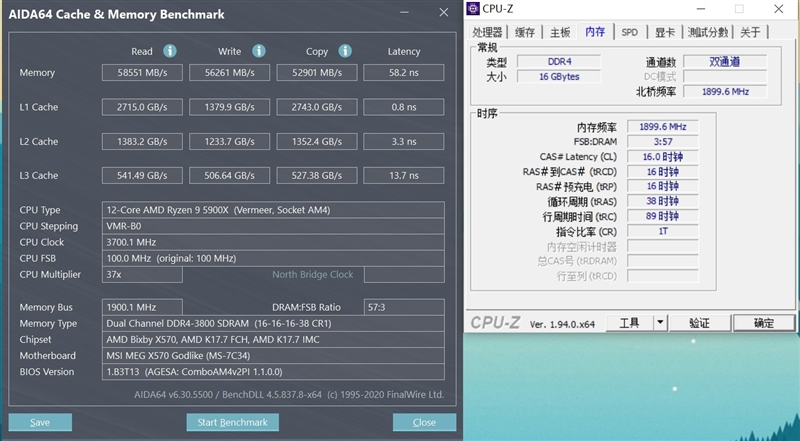
Task: Click the 工具 button in CPU-Z
Action: 630,323
